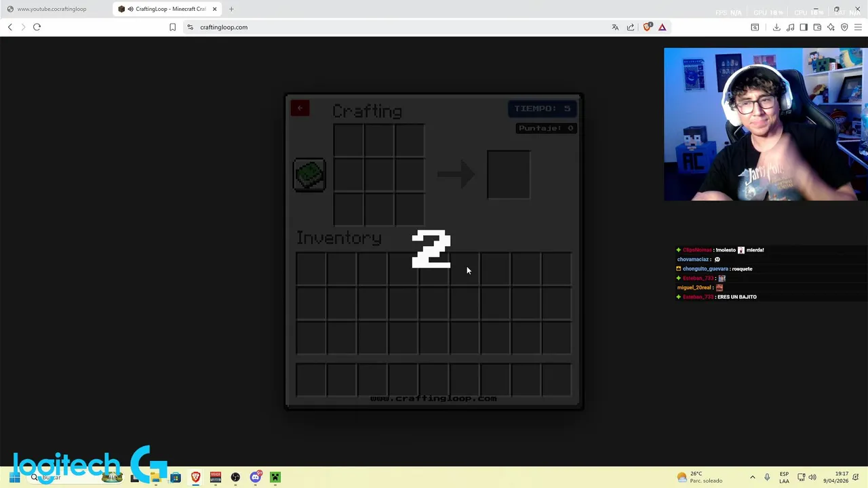Open a new browser tab
The height and width of the screenshot is (488, 868).
[231, 9]
